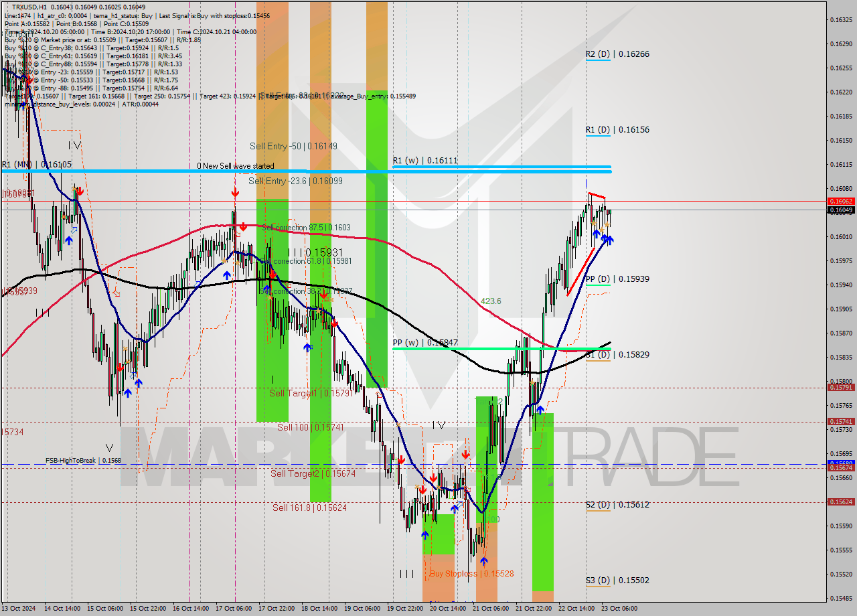Click the 0.15485 price scale tick
The height and width of the screenshot is (616, 857).
(x=842, y=598)
